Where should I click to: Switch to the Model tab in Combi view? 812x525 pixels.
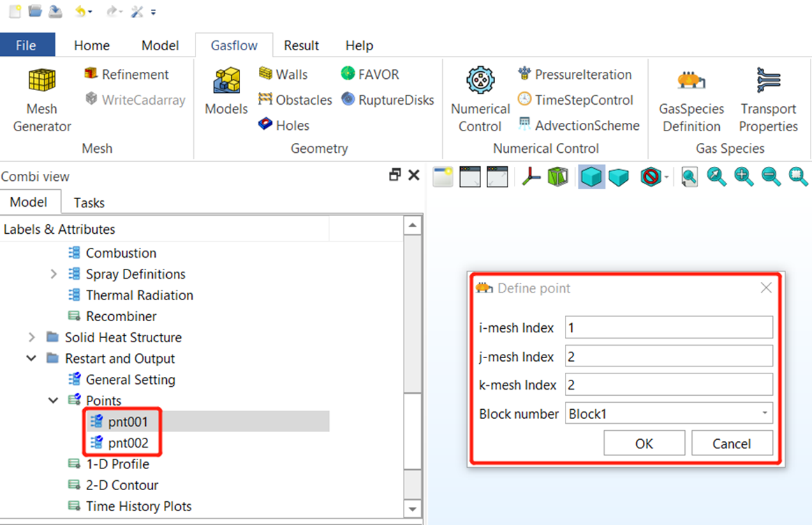click(x=29, y=202)
